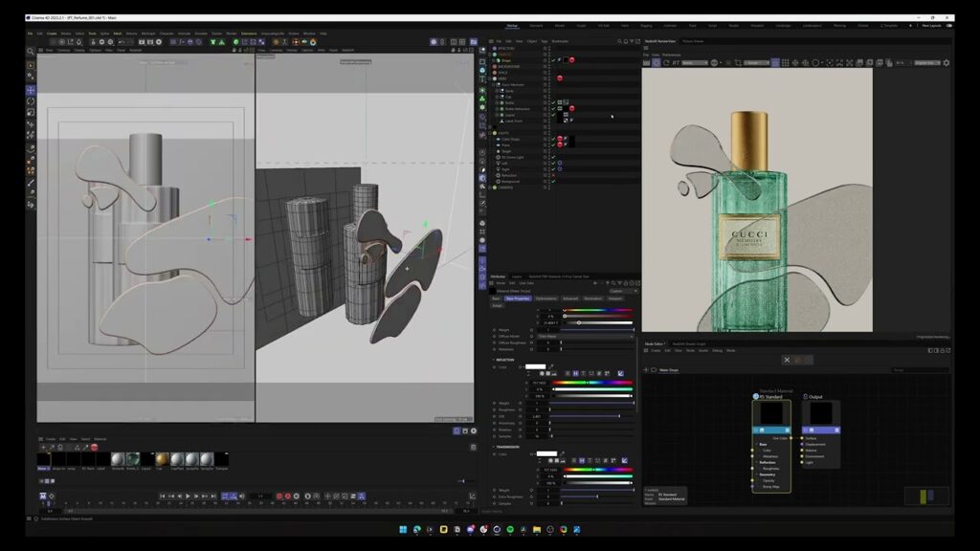Toggle the enable checkmark for Plane object

tap(553, 145)
